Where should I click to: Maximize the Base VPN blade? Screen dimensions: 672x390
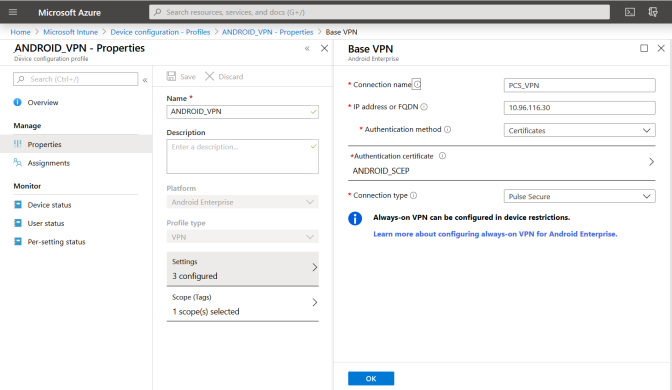tap(644, 48)
